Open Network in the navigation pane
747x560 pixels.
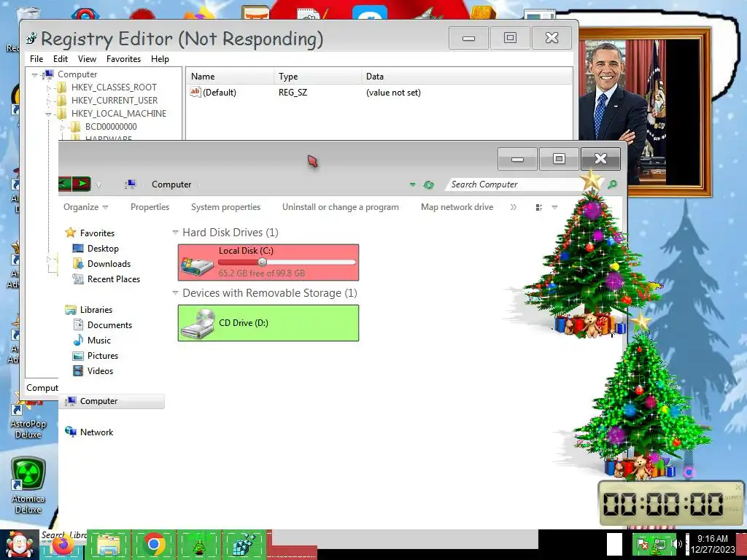[97, 432]
